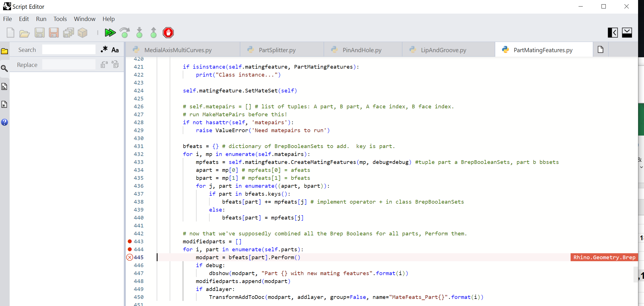Create a new script file
644x306 pixels.
click(x=10, y=33)
